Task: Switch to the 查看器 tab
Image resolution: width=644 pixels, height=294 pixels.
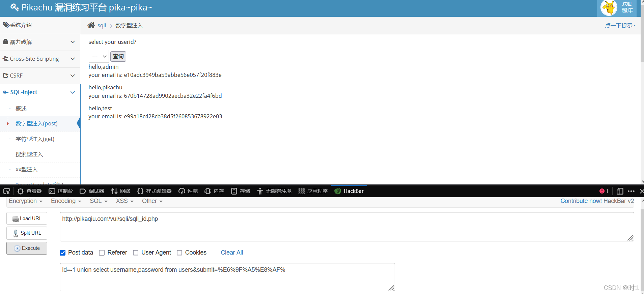Action: 30,191
